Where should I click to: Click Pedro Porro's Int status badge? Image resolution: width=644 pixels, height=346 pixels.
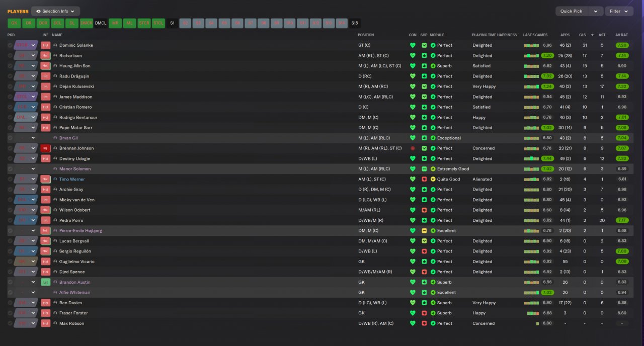click(45, 220)
